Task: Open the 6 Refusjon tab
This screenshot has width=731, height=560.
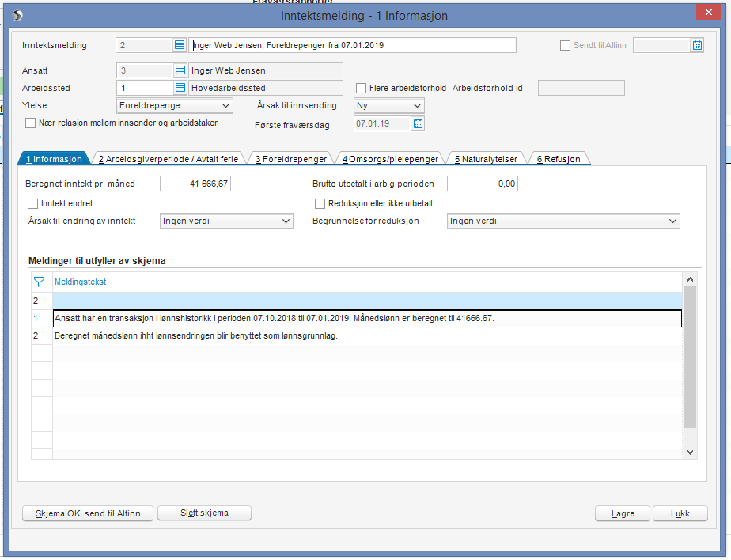Action: coord(559,159)
